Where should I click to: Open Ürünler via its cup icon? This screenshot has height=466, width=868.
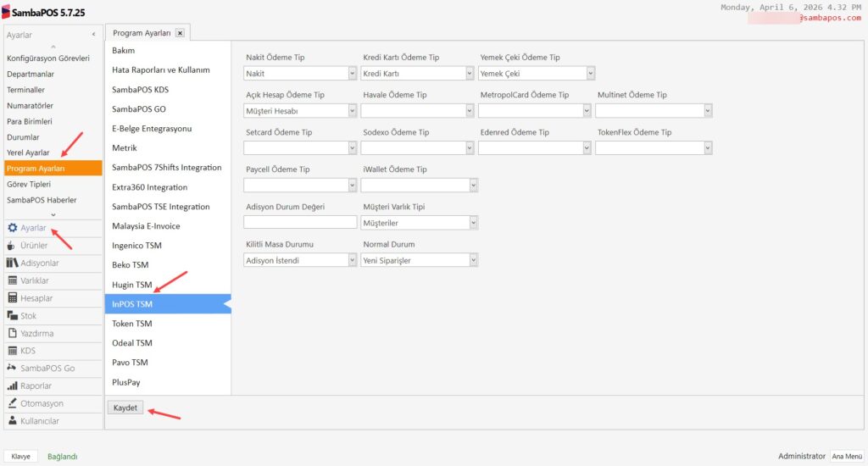coord(13,246)
